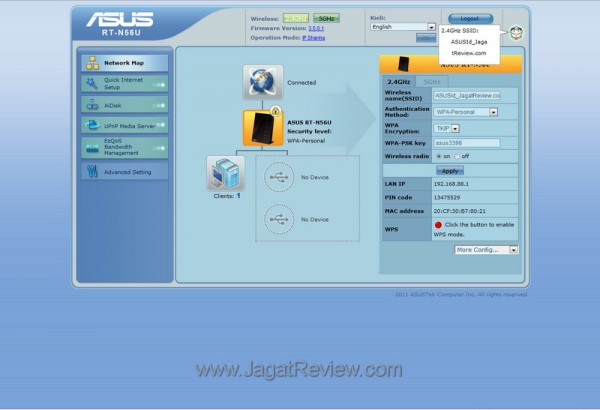Click the UPnP Media Server icon
This screenshot has width=600, height=410.
click(x=93, y=125)
